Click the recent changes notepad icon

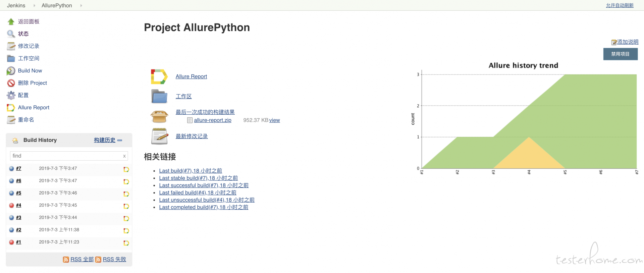(160, 136)
